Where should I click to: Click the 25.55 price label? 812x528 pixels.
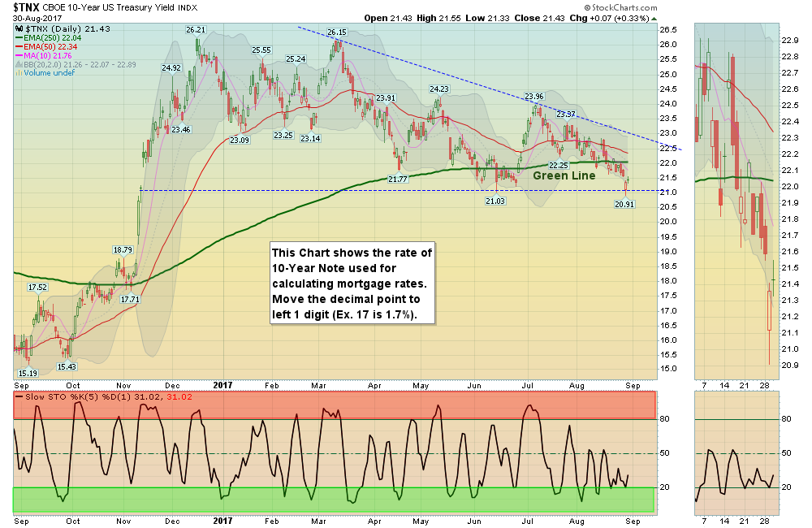[261, 50]
